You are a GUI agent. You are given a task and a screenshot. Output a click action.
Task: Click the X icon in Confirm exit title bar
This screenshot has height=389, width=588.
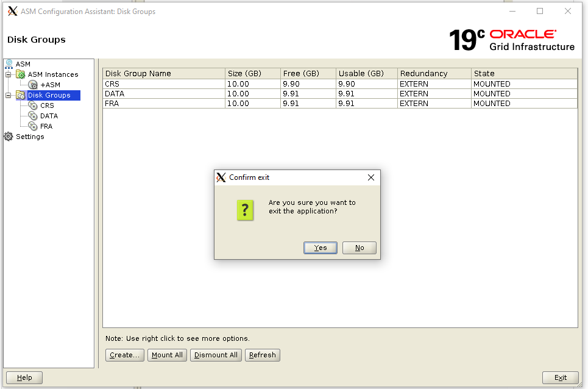tap(221, 177)
